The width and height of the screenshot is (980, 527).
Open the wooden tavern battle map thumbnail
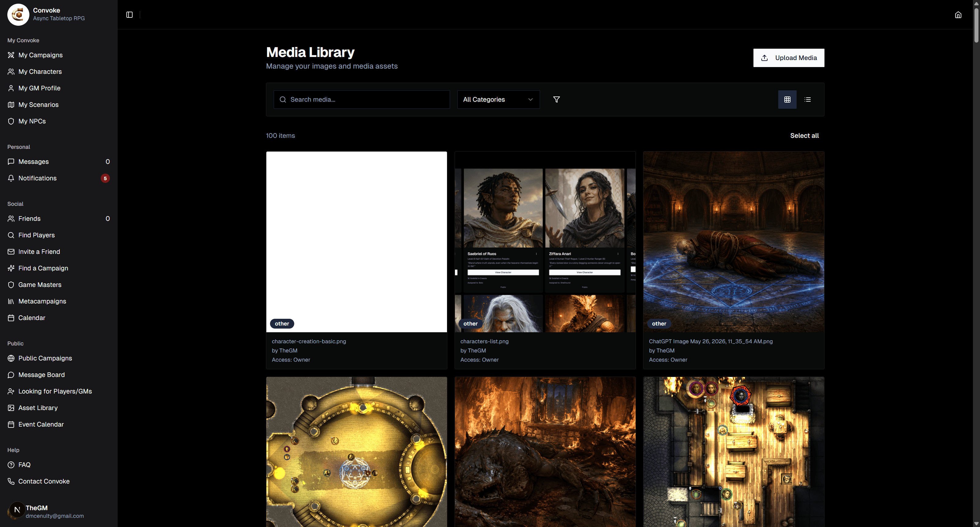[x=734, y=452]
